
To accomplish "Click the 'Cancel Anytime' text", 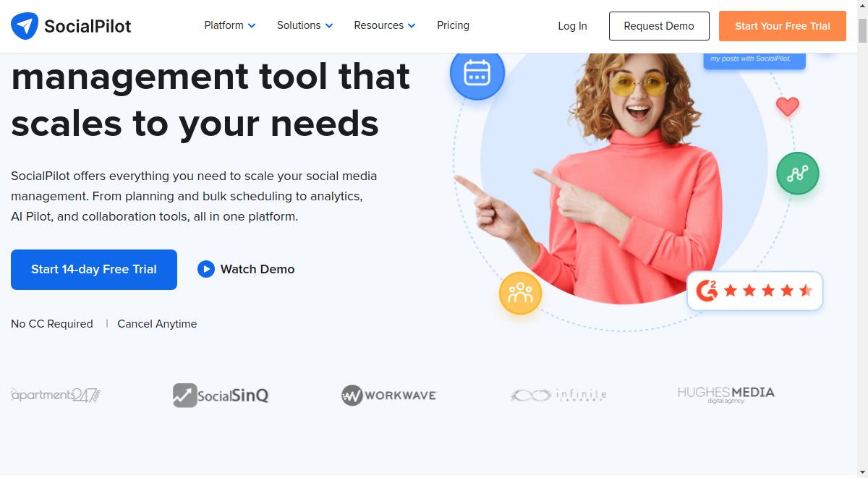I will coord(157,324).
